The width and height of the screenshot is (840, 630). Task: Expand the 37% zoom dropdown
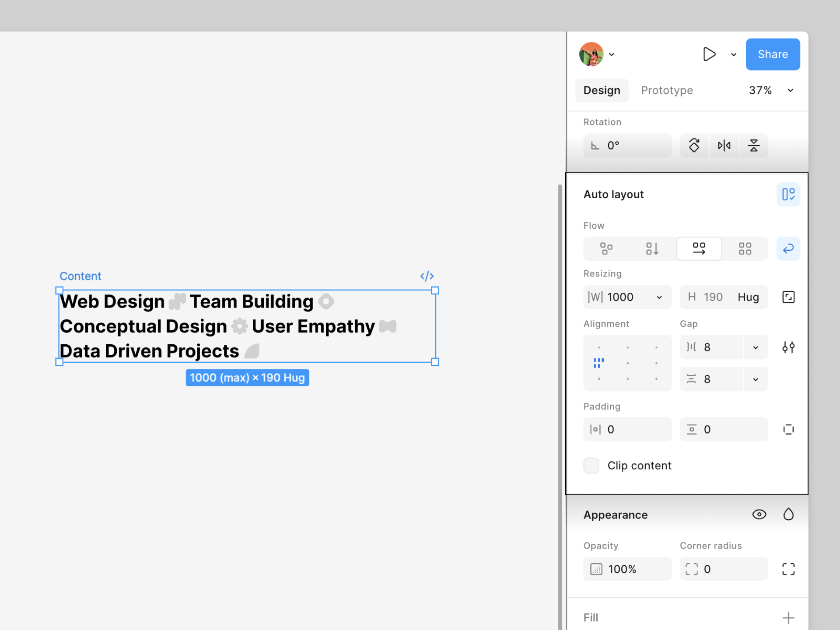tap(790, 91)
